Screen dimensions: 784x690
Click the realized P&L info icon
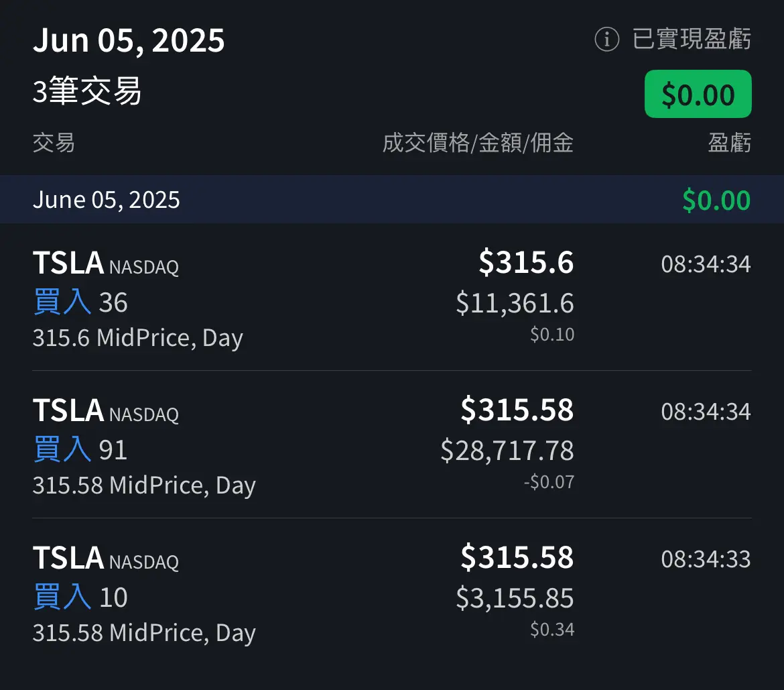tap(606, 40)
